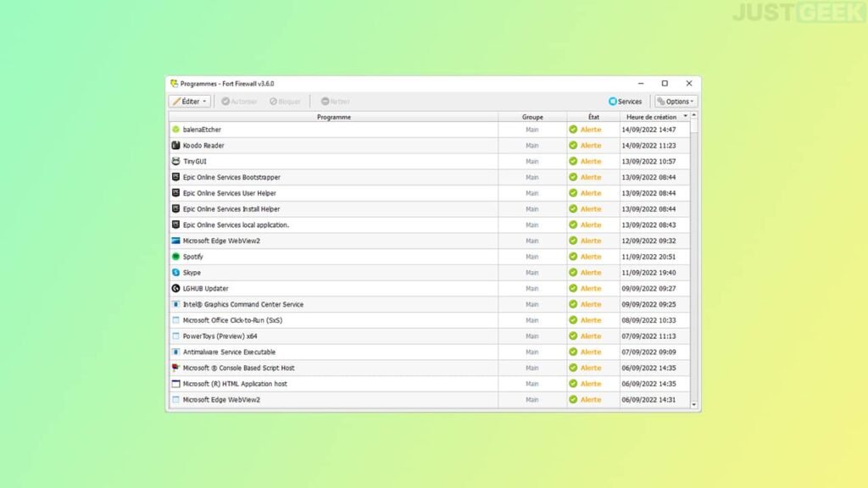This screenshot has height=488, width=868.
Task: Click the green status check for Skype
Action: [573, 273]
